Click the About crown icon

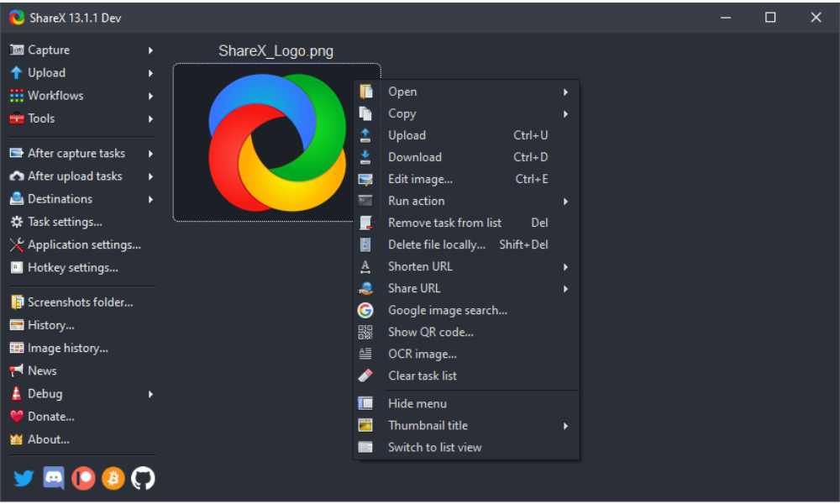click(17, 439)
